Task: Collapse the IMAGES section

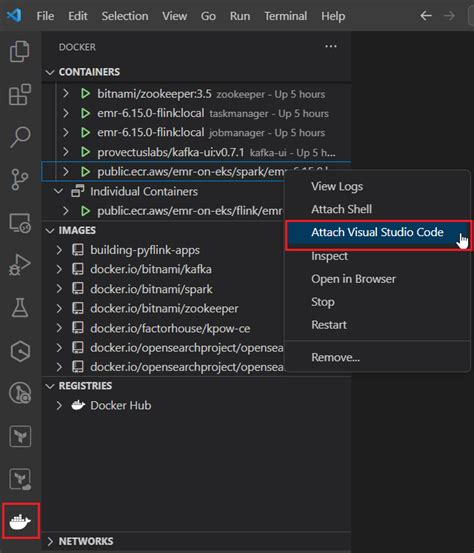Action: click(x=50, y=230)
